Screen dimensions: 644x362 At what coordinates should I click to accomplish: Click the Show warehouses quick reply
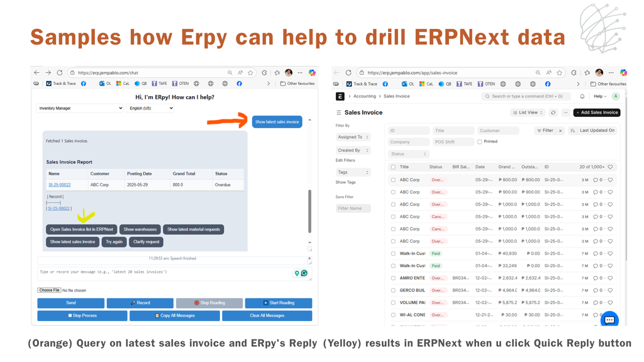(140, 229)
